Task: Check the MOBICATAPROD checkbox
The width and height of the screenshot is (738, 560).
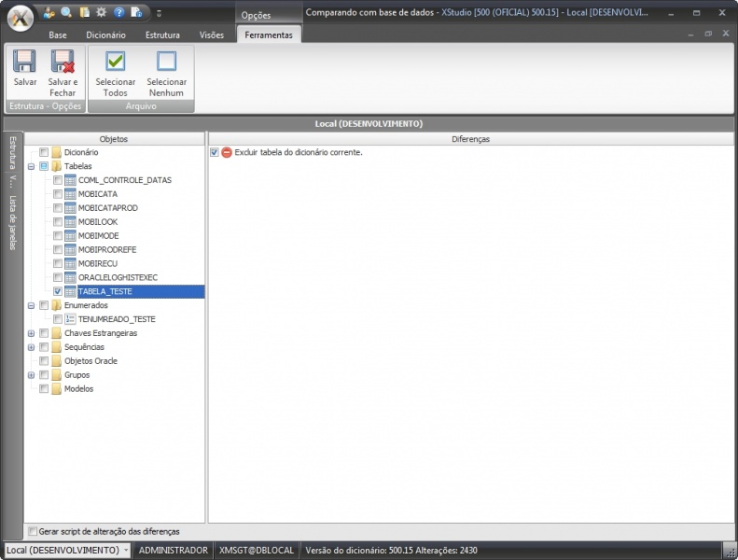Action: 58,208
